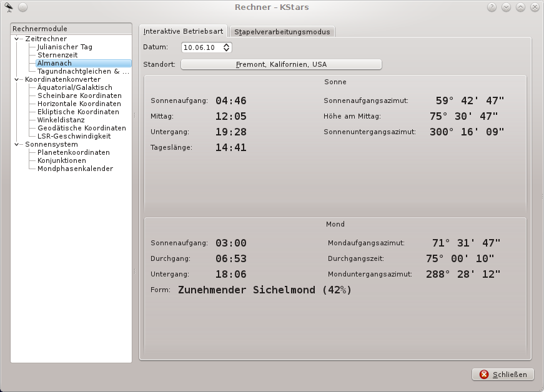
Task: Switch to Stapelverarbeitungsmodus tab
Action: [282, 32]
